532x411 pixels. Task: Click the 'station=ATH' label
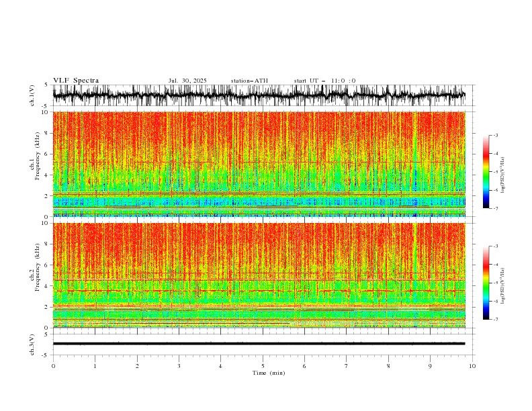coord(249,81)
